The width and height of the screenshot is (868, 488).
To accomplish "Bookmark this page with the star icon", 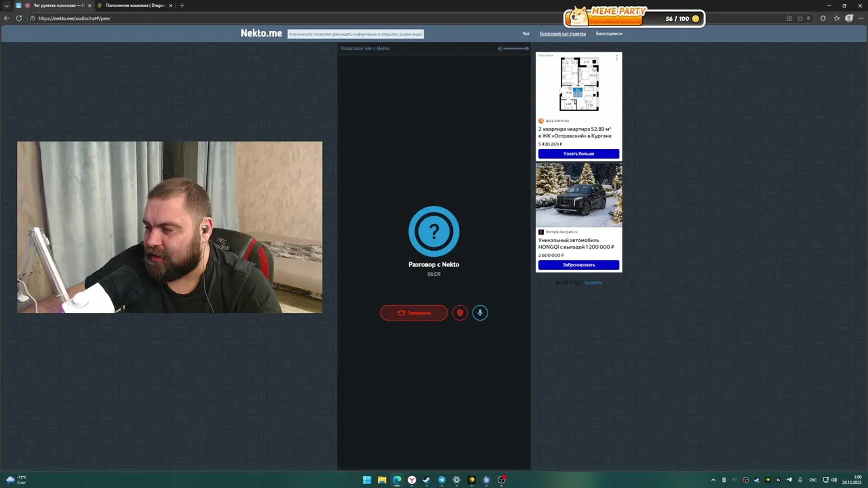I will coord(800,18).
